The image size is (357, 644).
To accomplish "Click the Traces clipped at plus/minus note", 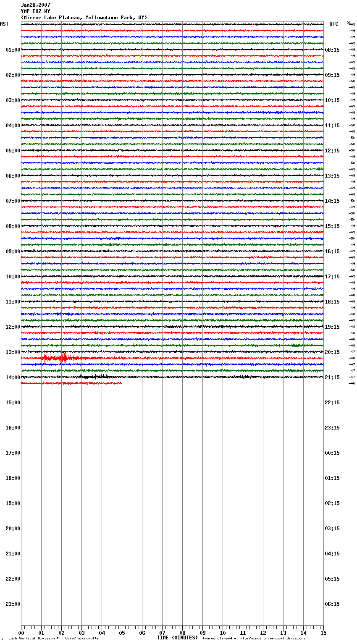I will point(254,639).
